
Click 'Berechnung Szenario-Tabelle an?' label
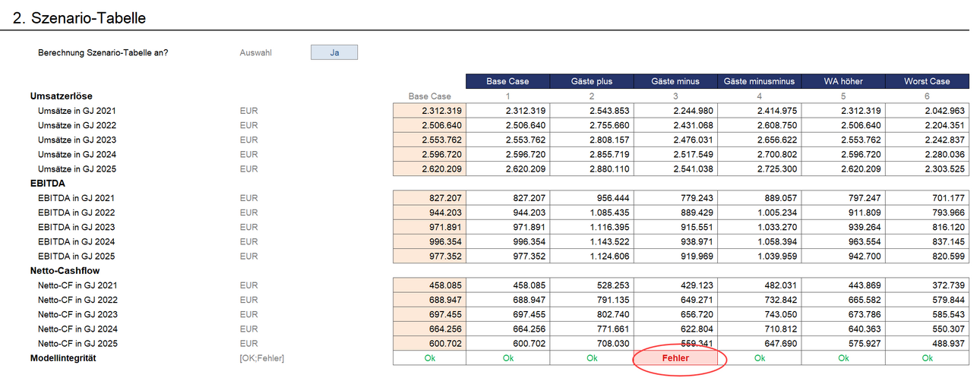click(103, 53)
